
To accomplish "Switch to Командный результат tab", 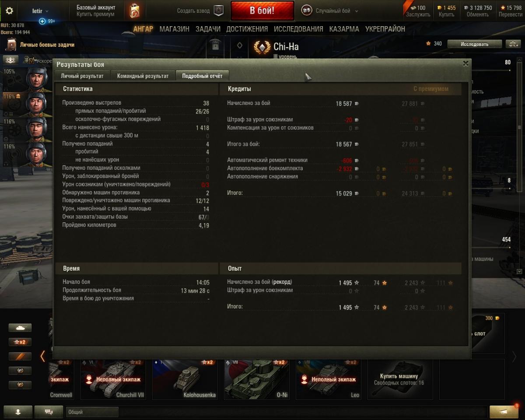I will pyautogui.click(x=143, y=76).
